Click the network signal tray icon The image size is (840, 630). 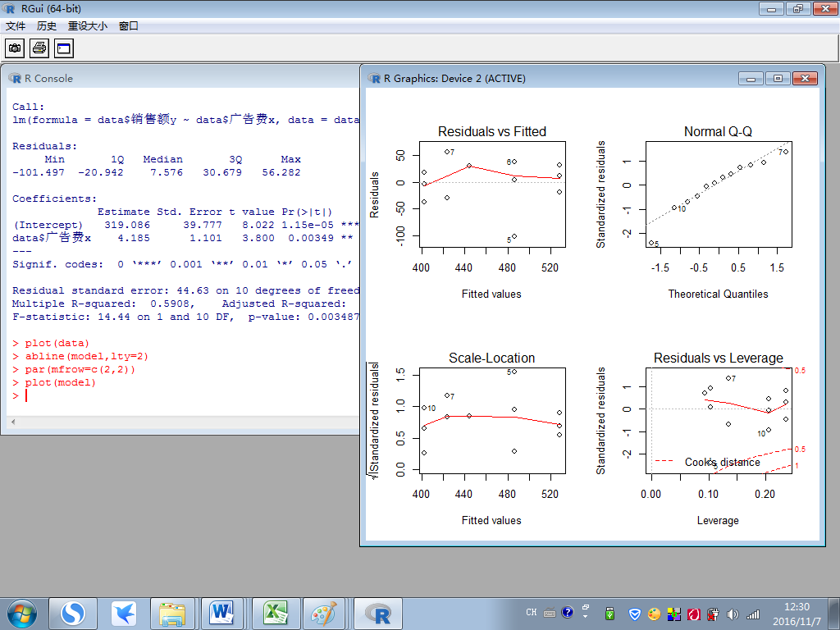[x=753, y=614]
